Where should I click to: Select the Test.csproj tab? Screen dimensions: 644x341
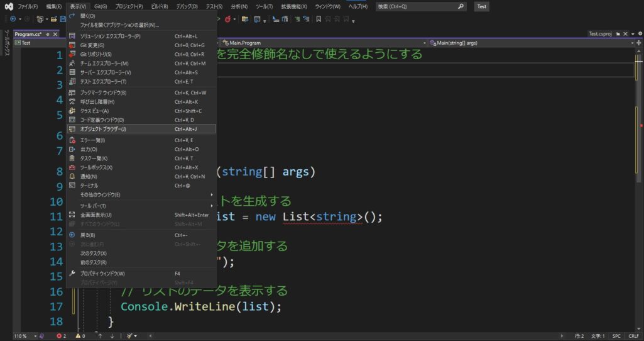tap(600, 34)
